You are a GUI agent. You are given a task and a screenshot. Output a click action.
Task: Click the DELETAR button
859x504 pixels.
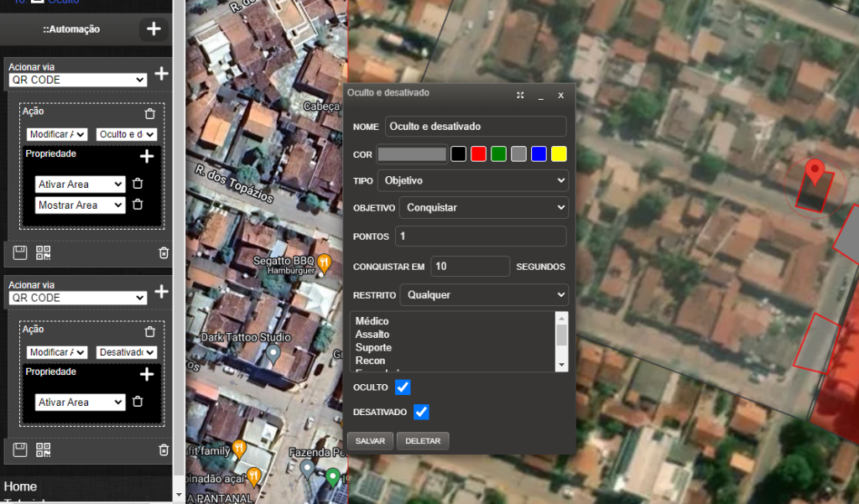pyautogui.click(x=423, y=441)
